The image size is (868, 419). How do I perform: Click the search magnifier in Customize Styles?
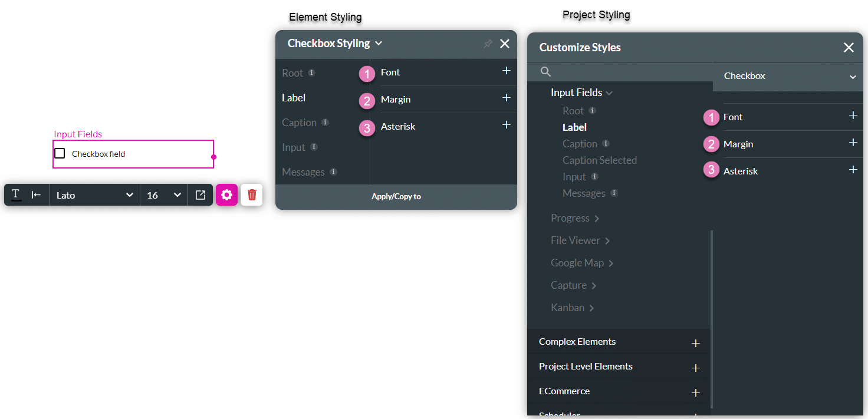tap(546, 72)
